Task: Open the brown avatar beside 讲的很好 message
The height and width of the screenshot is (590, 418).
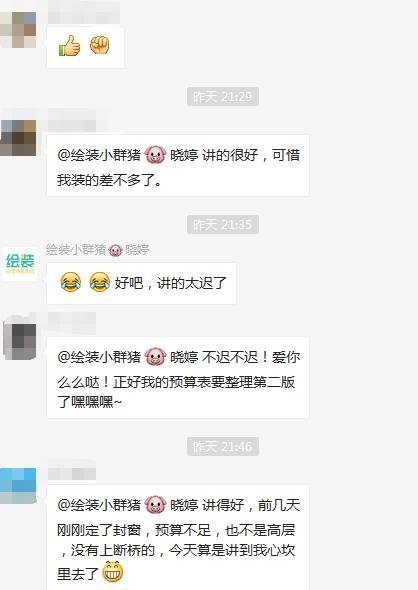Action: click(18, 138)
